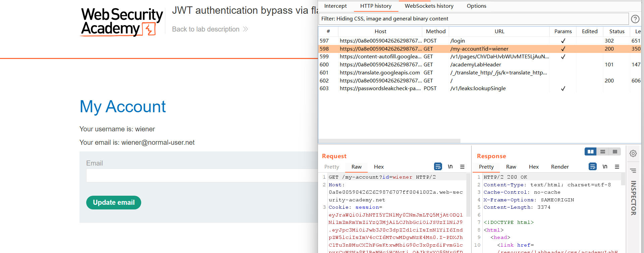
Task: Click the Email input field
Action: (x=202, y=175)
